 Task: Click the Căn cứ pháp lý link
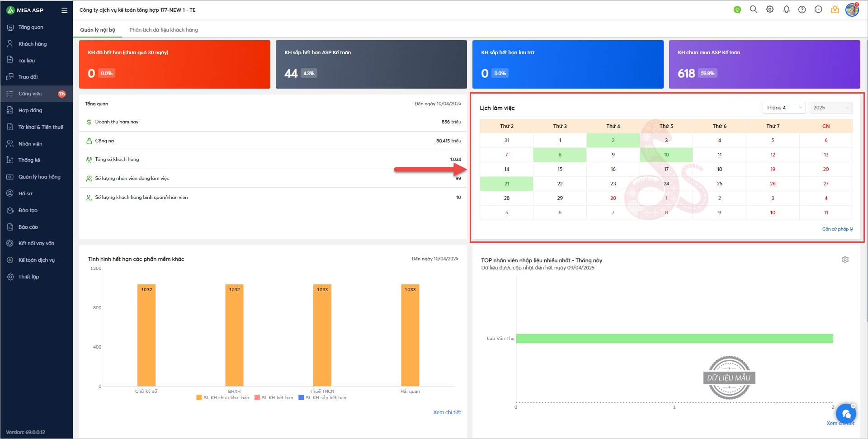coord(837,229)
